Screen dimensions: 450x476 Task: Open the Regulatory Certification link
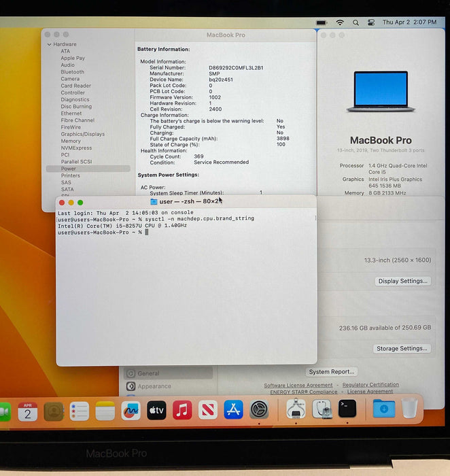click(x=370, y=385)
